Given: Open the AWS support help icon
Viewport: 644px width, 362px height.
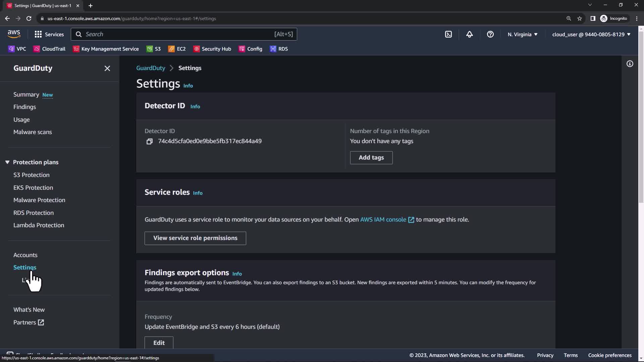Looking at the screenshot, I should point(490,34).
